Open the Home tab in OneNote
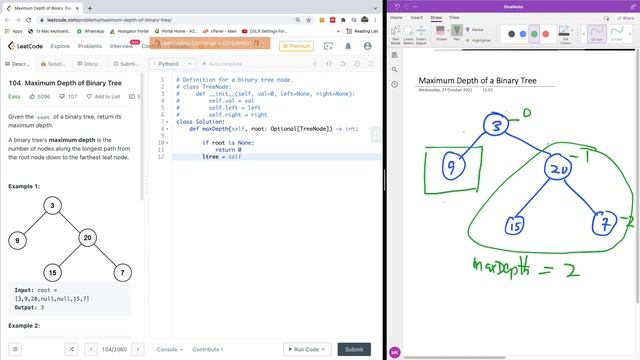Screen dimensions: 640x360 (x=396, y=18)
